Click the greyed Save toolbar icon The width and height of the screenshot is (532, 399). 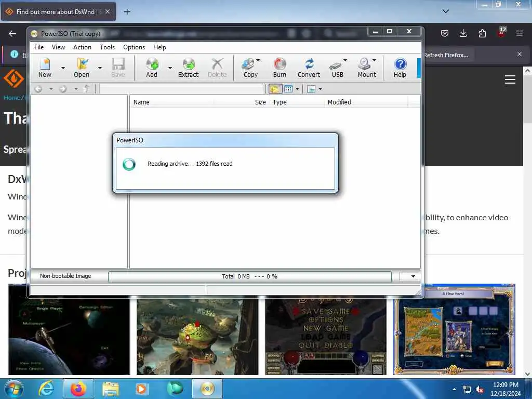pos(118,68)
